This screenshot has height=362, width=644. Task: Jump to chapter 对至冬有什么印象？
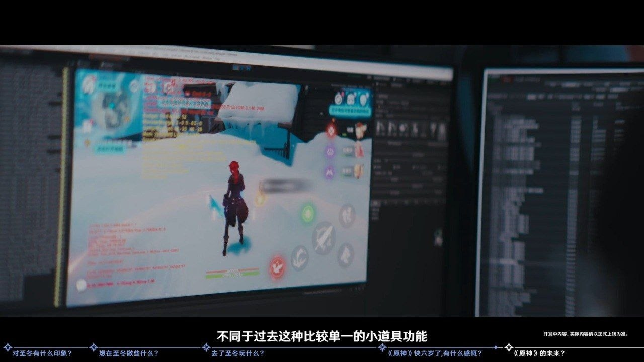pos(42,353)
